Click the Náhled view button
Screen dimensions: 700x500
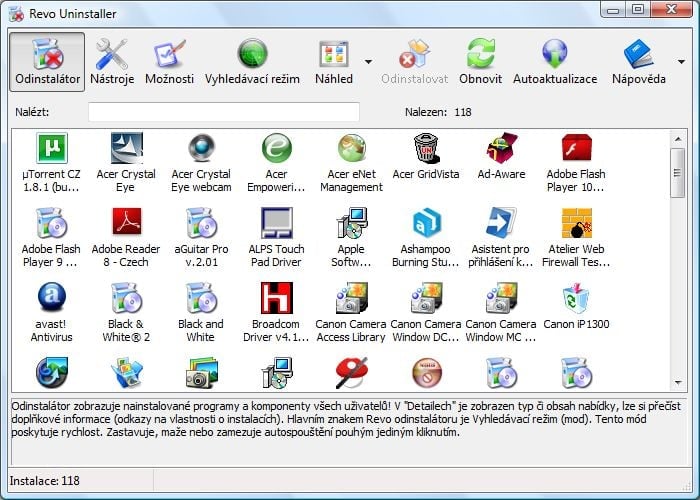tap(334, 62)
